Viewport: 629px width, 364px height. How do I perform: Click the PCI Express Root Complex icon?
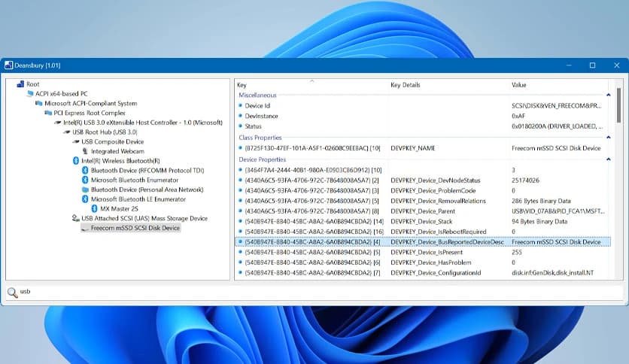tap(48, 113)
